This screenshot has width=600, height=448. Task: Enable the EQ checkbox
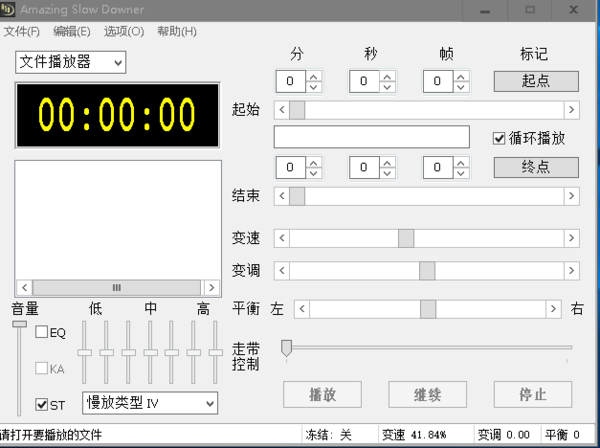[41, 332]
